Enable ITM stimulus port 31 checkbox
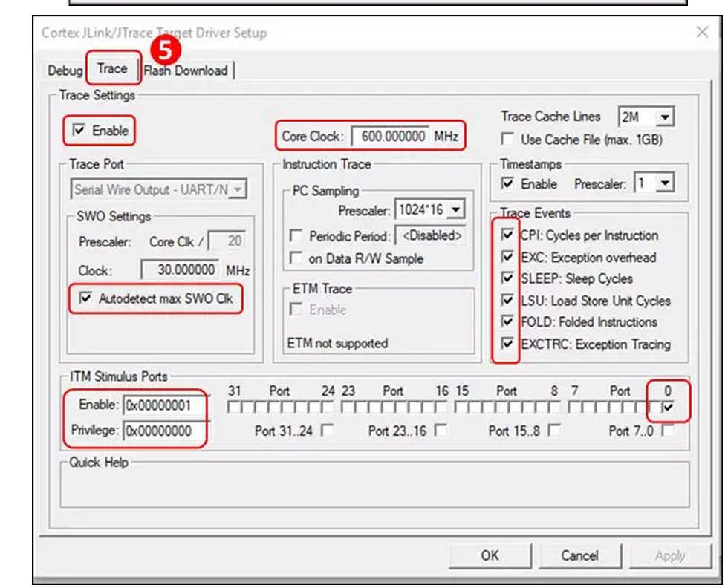Viewport: 728px width, 588px height. point(233,408)
